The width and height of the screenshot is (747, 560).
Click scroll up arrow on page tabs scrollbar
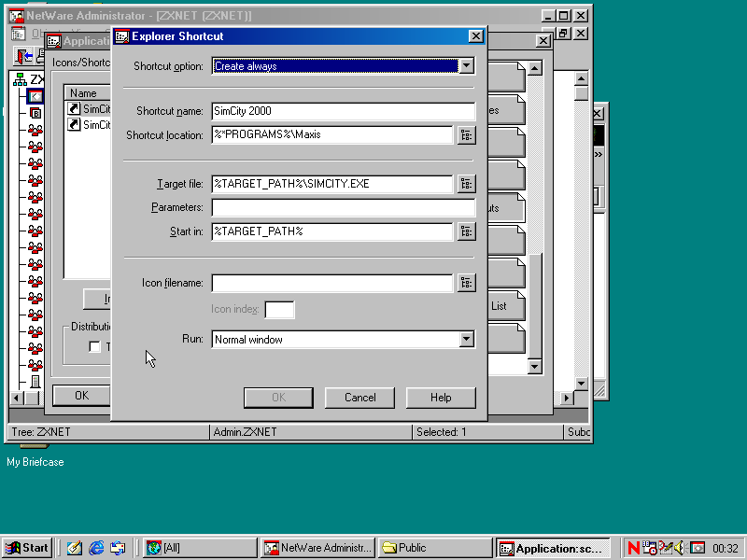click(x=534, y=68)
